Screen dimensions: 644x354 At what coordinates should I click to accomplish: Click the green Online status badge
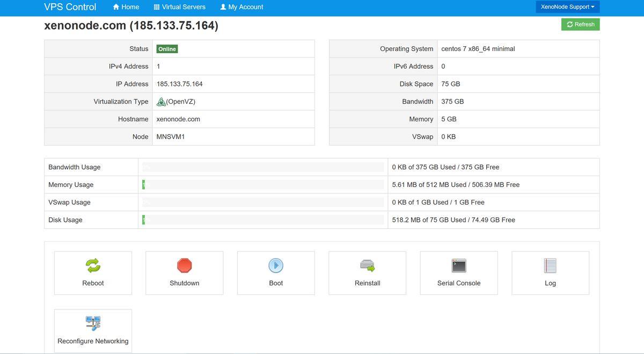click(x=167, y=49)
